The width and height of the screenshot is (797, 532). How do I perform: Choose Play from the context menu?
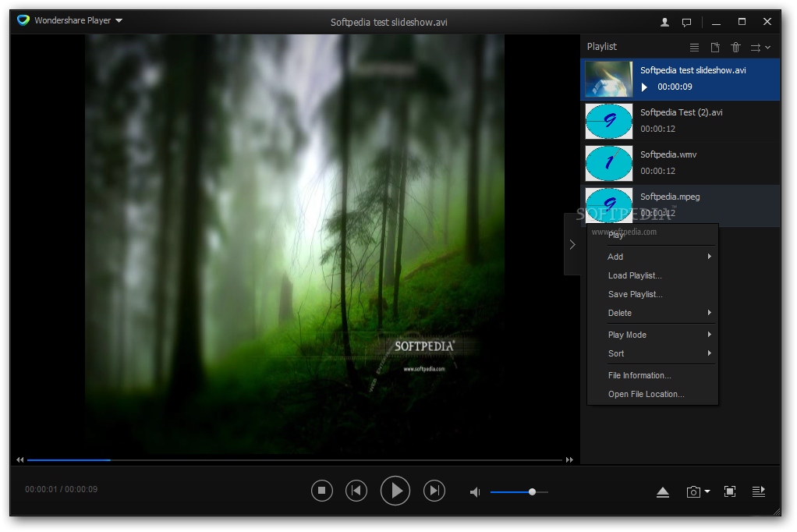(652, 235)
